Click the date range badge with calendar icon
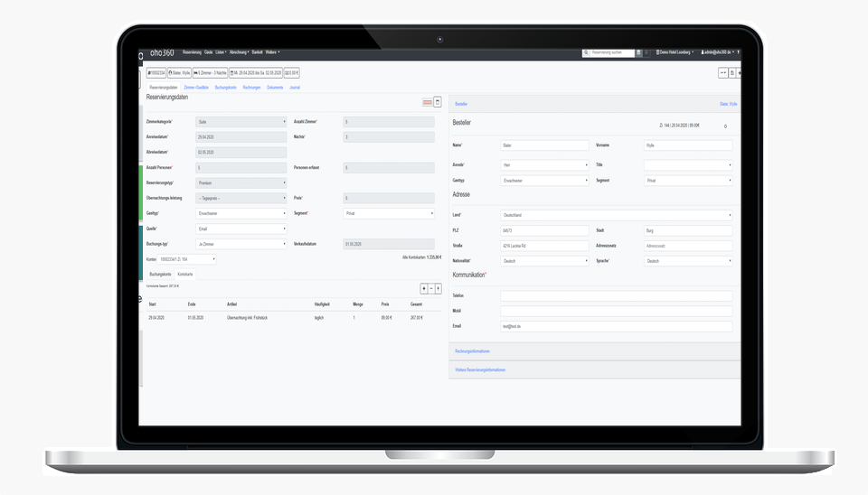This screenshot has height=495, width=868. 256,72
